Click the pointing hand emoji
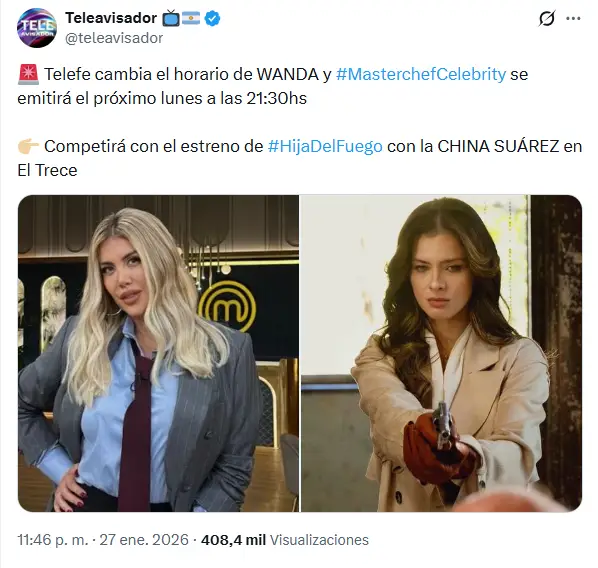 (x=28, y=146)
